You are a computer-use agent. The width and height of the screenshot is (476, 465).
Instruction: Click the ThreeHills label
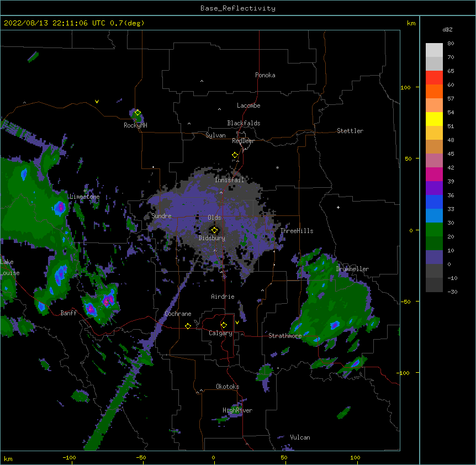(297, 231)
